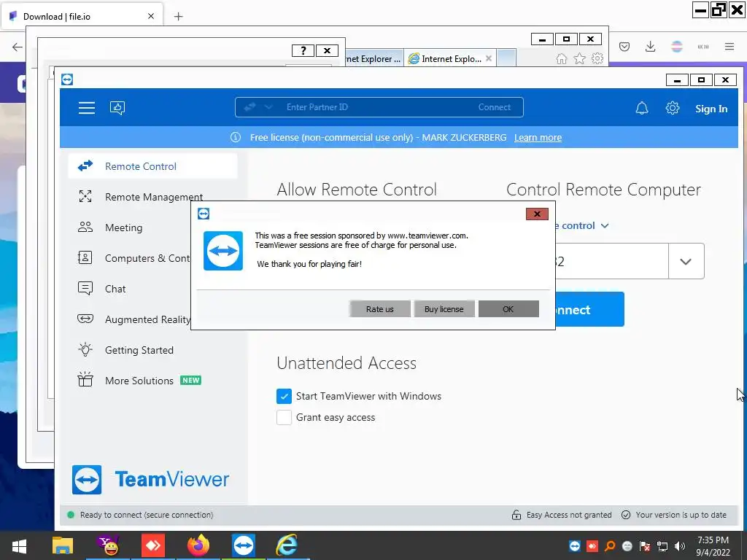Click the Computers & Contacts book icon

[85, 257]
